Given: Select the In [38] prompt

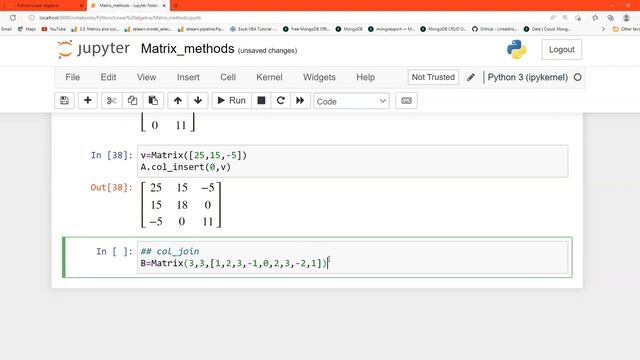Looking at the screenshot, I should coord(112,155).
